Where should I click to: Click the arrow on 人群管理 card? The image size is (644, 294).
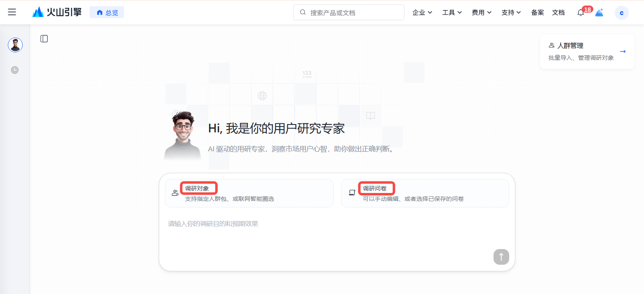(x=623, y=52)
